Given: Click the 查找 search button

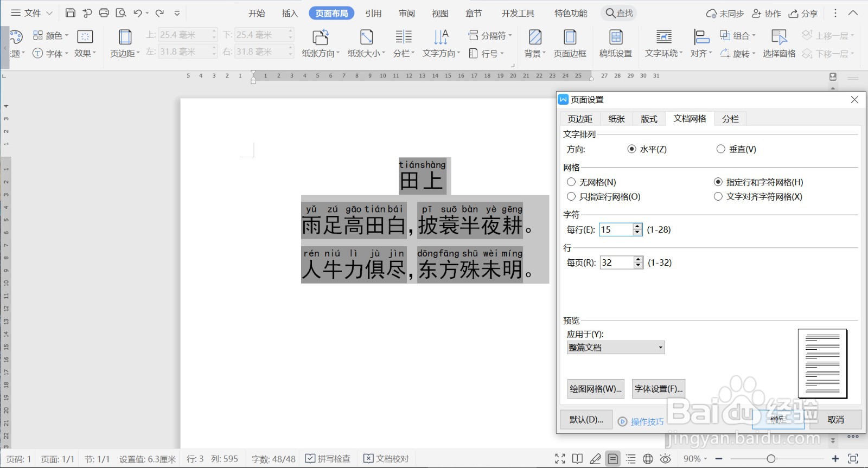Looking at the screenshot, I should [619, 13].
